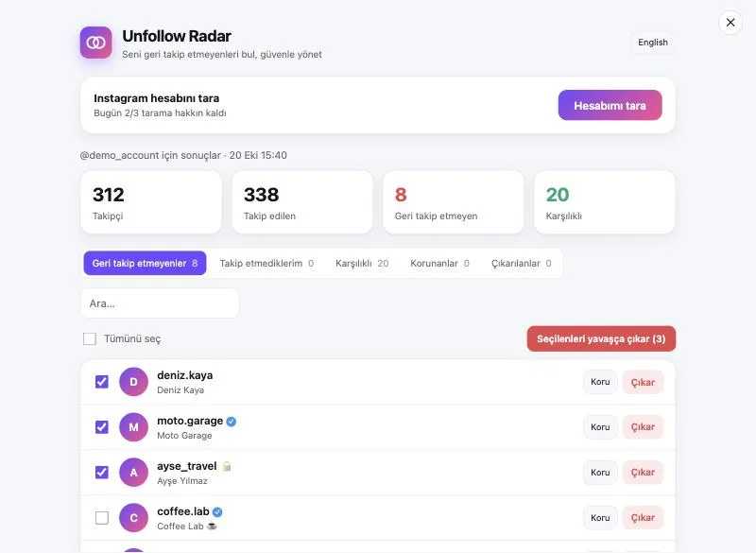Click Çıkar for coffee.lab

pyautogui.click(x=643, y=518)
